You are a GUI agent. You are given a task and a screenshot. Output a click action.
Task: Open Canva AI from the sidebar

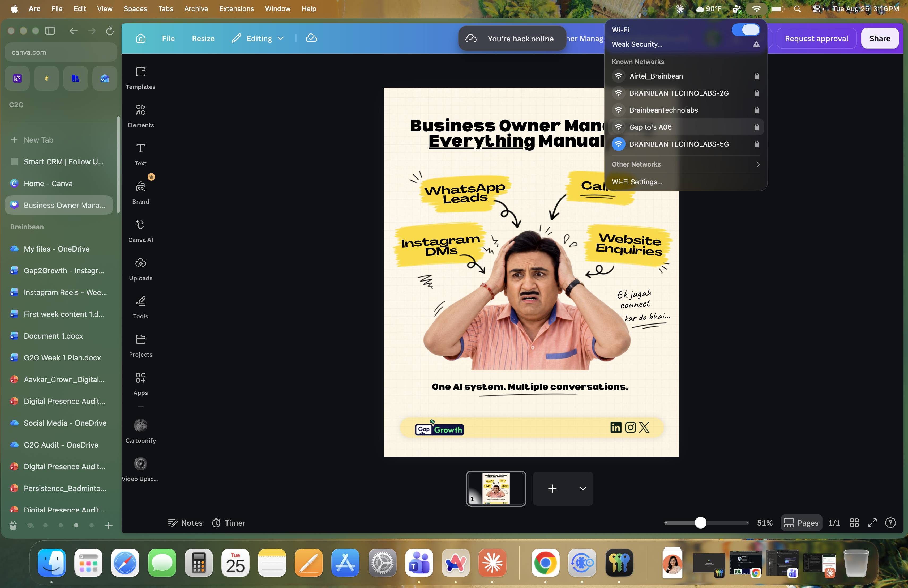(x=140, y=231)
